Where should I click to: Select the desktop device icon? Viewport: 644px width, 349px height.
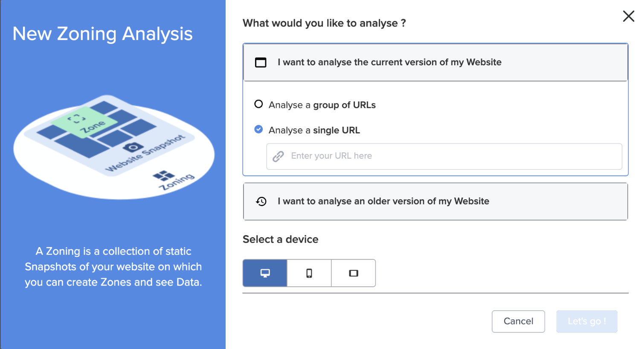pos(265,273)
